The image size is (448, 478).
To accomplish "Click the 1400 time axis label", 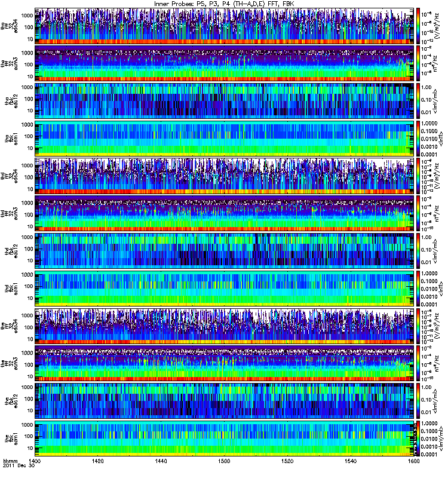I will click(35, 461).
